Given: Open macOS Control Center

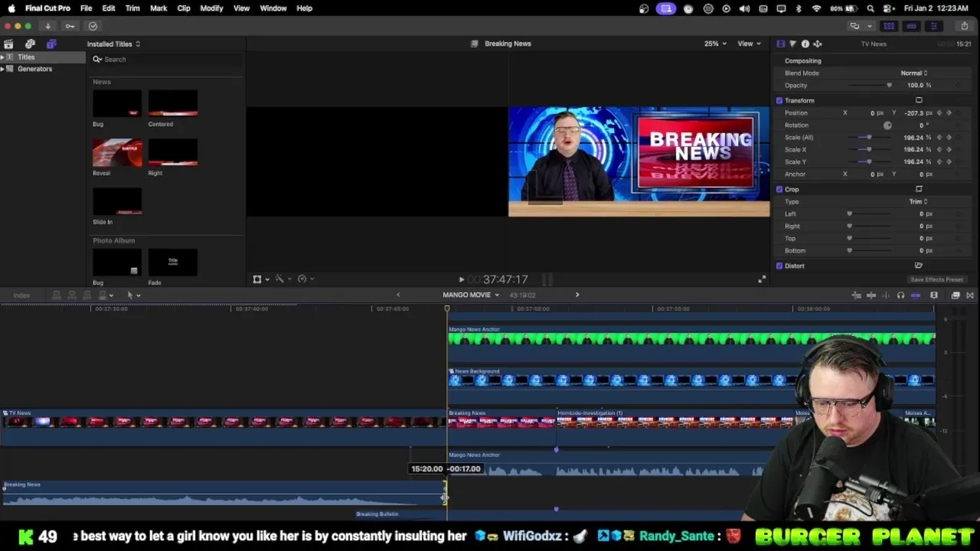Looking at the screenshot, I should (x=887, y=8).
